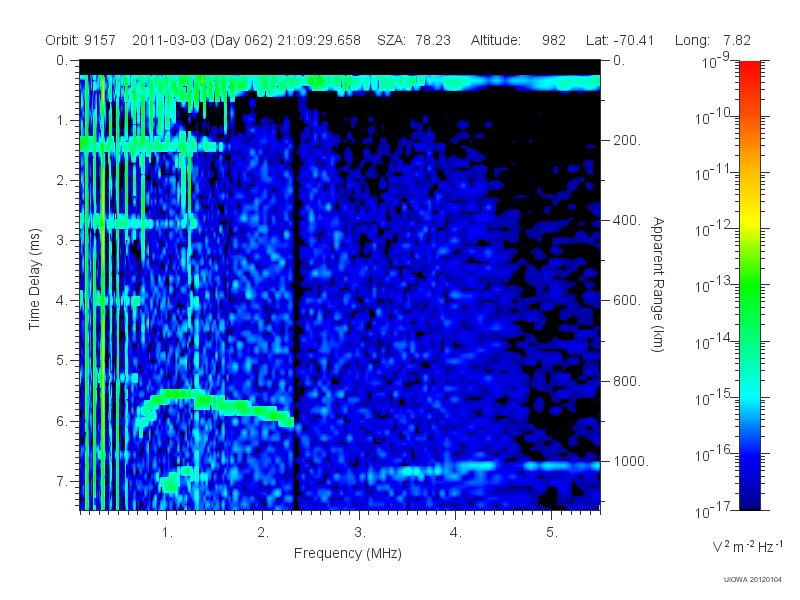
Task: Click the Apparent Range (km) axis title
Action: click(x=658, y=284)
